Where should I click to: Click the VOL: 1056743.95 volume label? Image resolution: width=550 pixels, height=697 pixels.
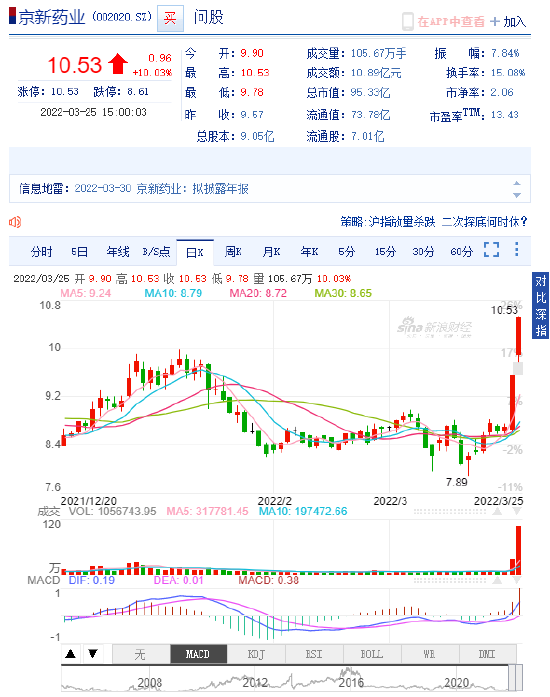coord(112,512)
